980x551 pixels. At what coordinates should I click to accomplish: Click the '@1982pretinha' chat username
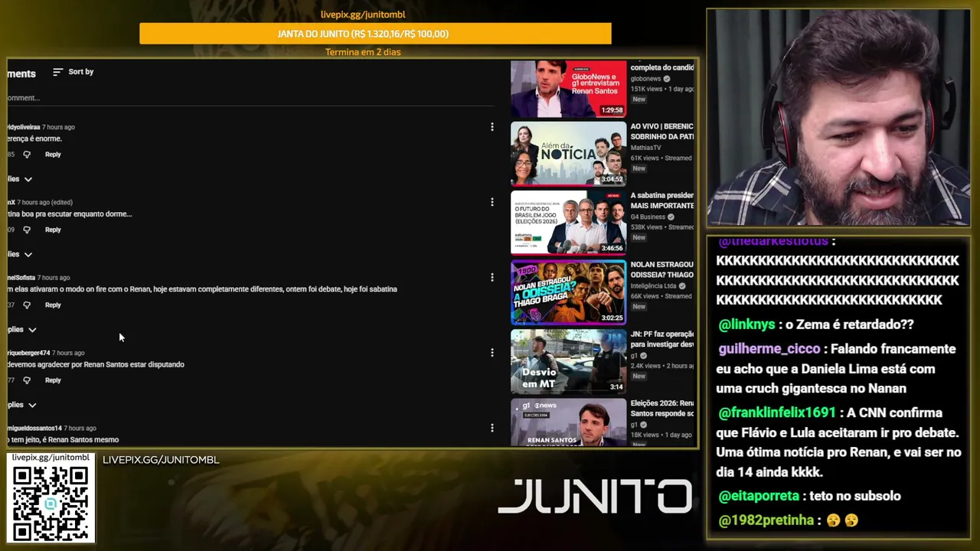tap(766, 520)
